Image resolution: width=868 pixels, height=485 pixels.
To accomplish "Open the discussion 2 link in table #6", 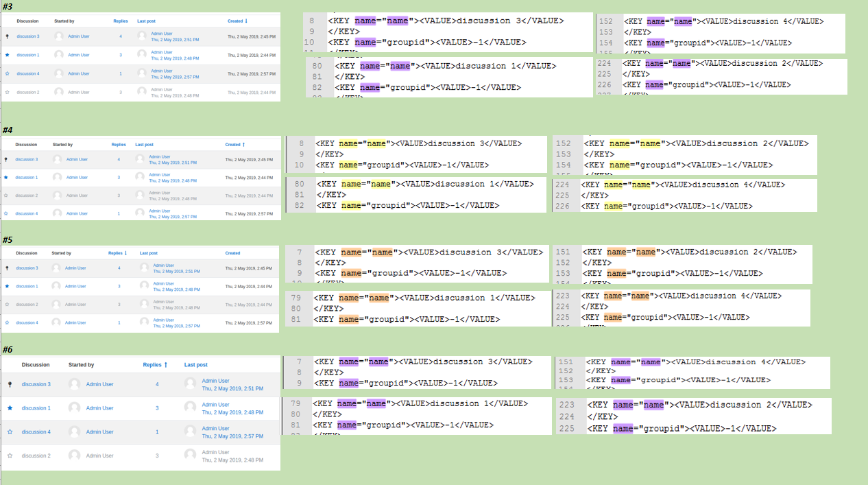I will tap(36, 456).
